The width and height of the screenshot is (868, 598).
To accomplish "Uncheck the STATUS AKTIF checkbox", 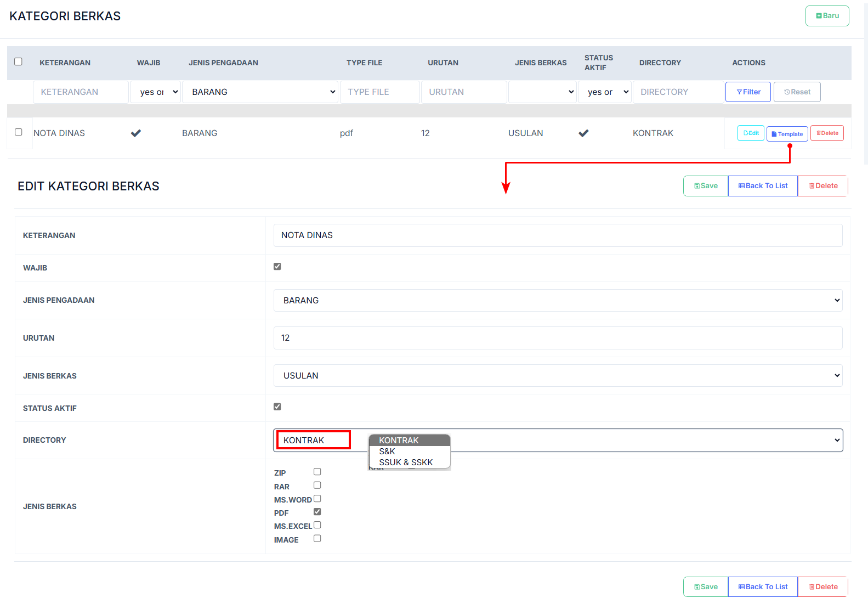I will pos(277,407).
